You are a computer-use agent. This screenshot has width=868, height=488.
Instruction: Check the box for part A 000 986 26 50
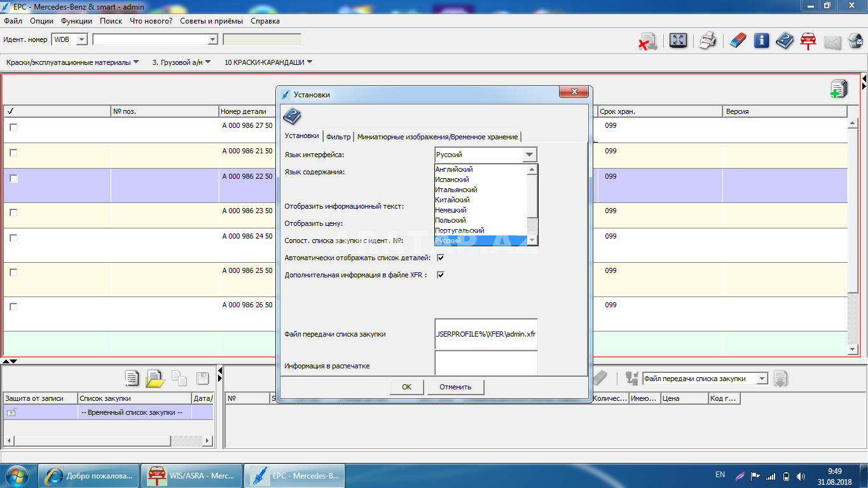[13, 307]
